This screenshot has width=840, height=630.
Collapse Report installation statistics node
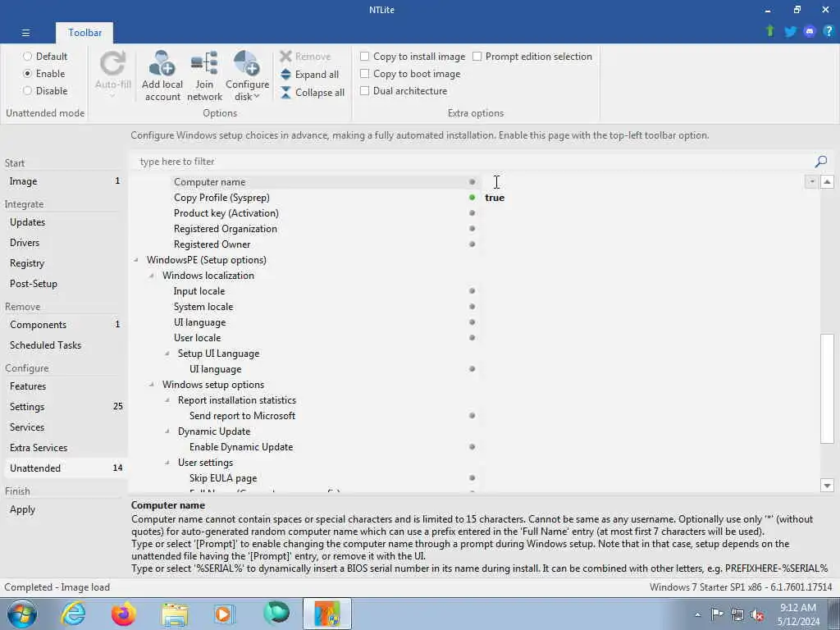pyautogui.click(x=167, y=400)
